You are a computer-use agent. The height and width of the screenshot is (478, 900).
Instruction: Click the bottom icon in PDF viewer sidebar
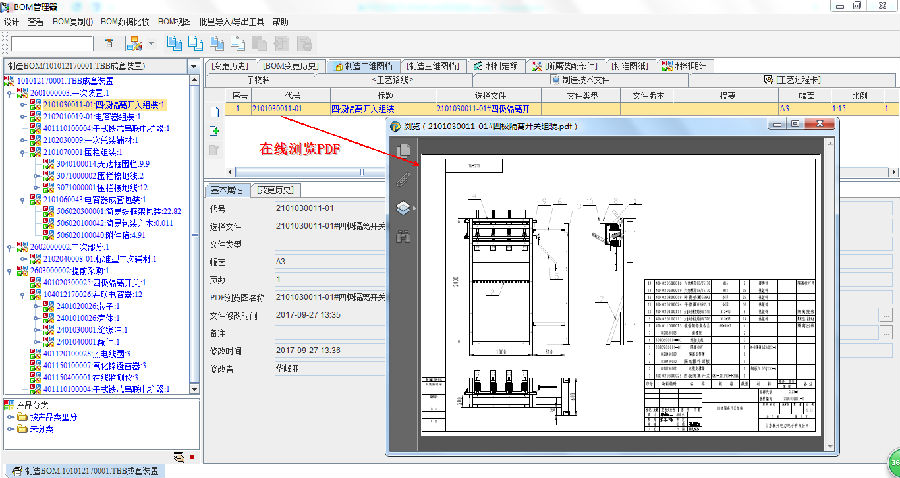click(404, 237)
